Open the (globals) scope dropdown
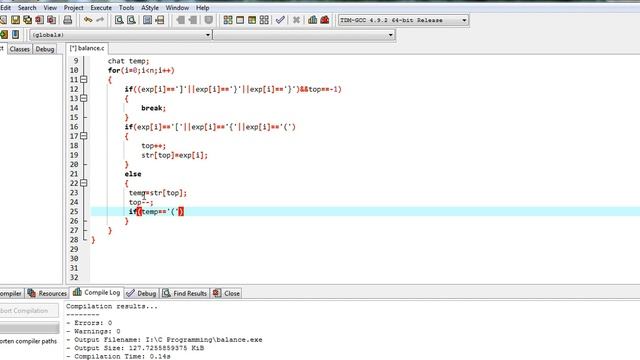The height and width of the screenshot is (360, 640). (207, 35)
